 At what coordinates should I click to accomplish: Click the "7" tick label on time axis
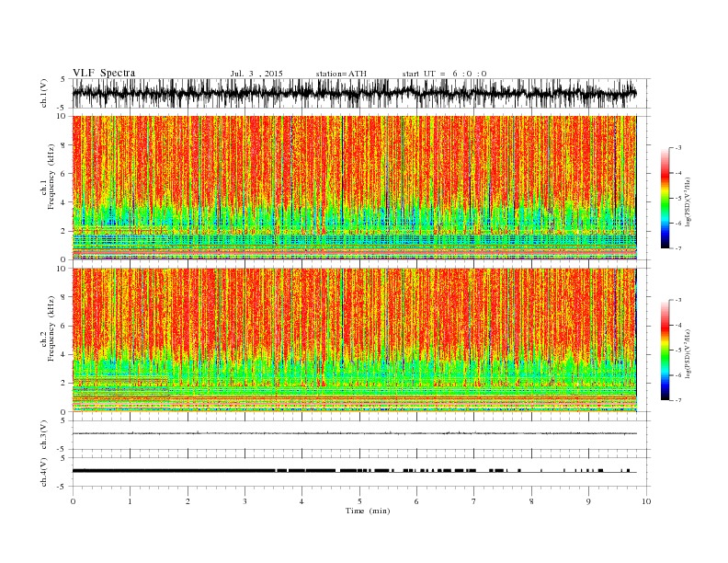474,501
